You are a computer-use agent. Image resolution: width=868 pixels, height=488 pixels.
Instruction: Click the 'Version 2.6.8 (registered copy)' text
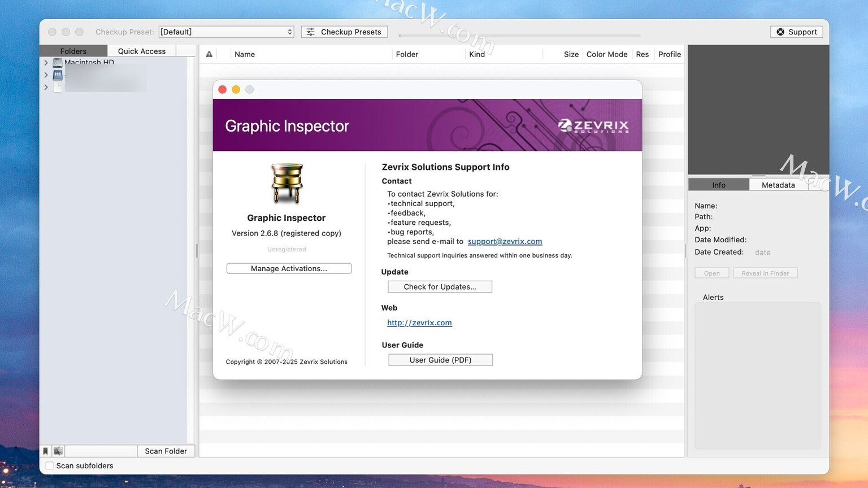click(x=287, y=233)
